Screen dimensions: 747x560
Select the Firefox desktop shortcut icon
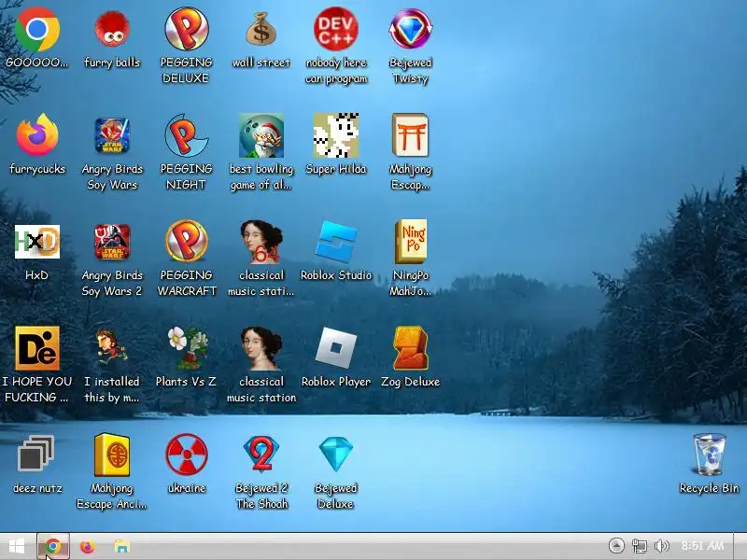[x=37, y=135]
